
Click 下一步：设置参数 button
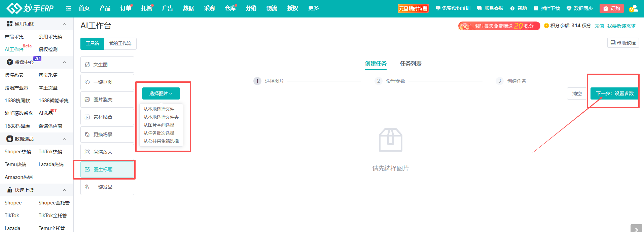[x=614, y=93]
